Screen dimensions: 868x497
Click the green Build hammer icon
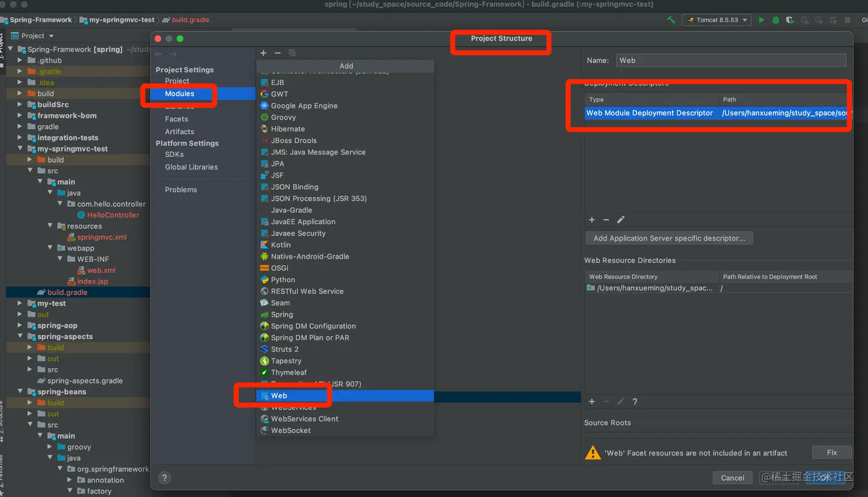tap(671, 20)
